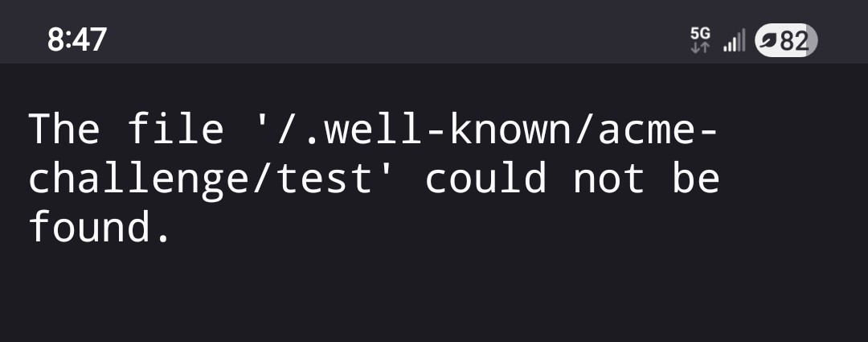
Task: Click "acme-" at the first line's end
Action: point(657,130)
